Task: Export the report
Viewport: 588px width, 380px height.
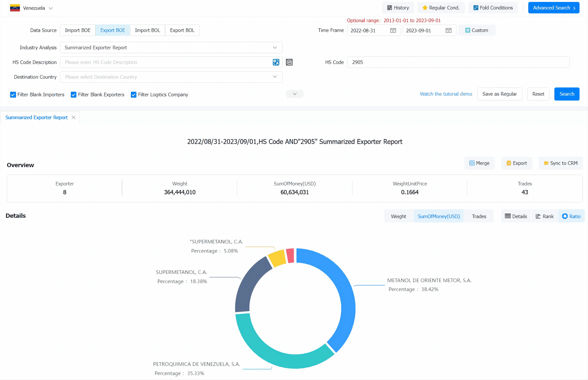Action: point(517,163)
